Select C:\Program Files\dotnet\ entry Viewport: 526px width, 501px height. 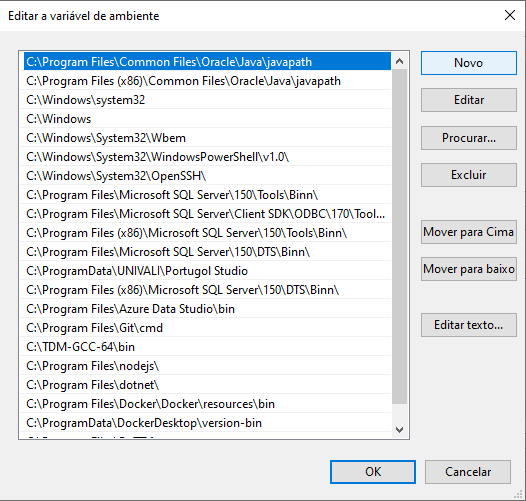pyautogui.click(x=205, y=385)
